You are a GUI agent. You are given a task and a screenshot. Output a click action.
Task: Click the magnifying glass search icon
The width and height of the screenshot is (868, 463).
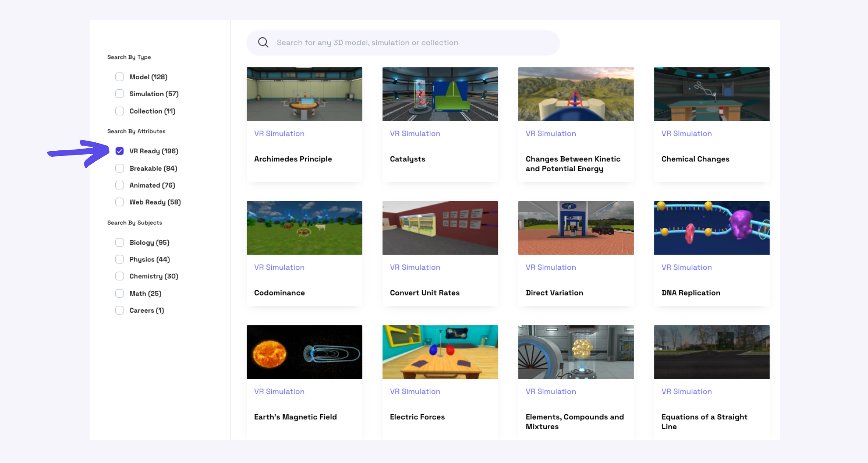[263, 42]
